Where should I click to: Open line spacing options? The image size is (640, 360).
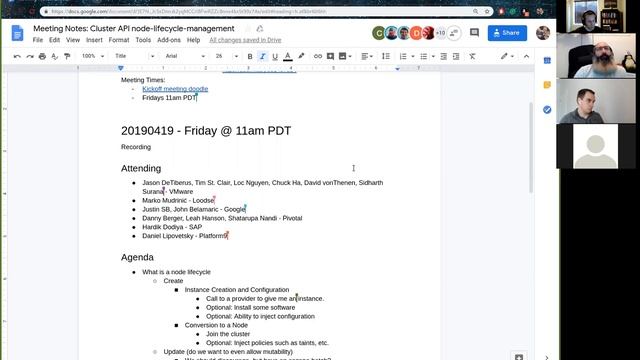coord(386,56)
